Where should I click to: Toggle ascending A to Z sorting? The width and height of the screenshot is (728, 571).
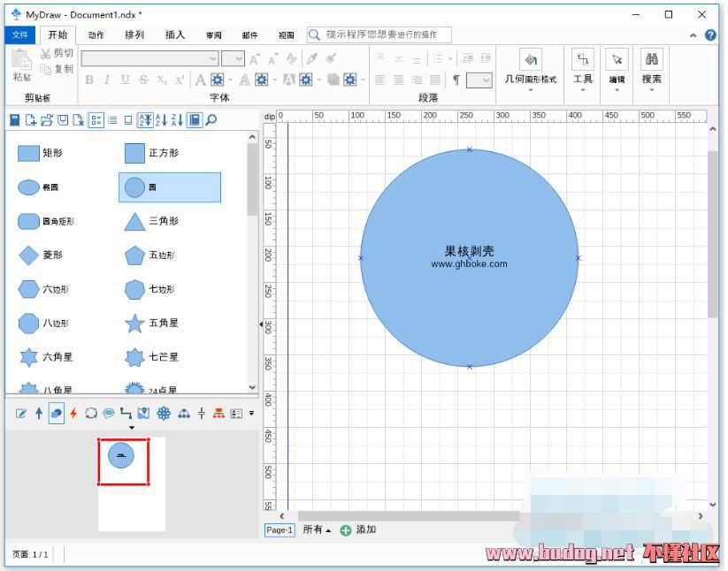[x=145, y=120]
